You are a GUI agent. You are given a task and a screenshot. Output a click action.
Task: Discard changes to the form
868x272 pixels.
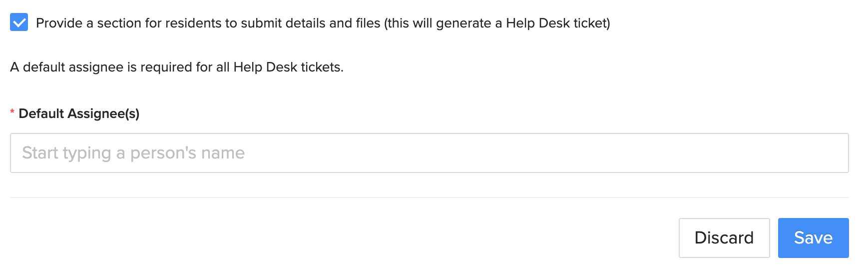[724, 238]
